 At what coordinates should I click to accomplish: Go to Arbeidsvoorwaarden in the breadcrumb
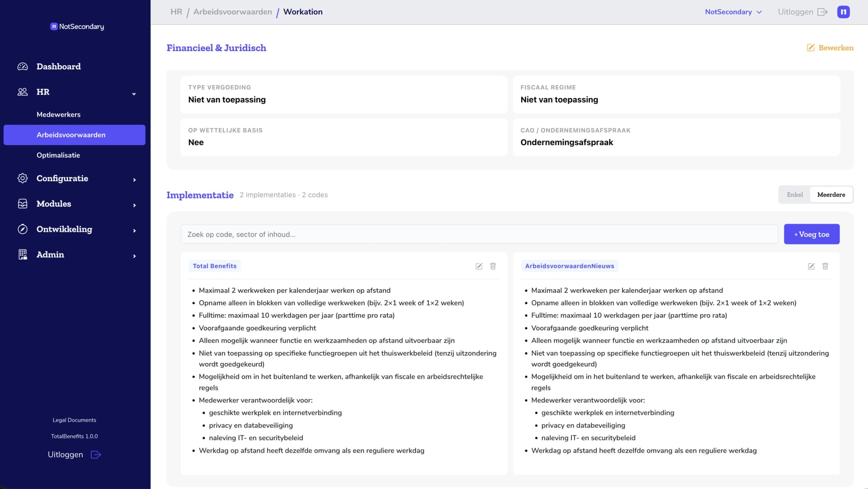[232, 12]
